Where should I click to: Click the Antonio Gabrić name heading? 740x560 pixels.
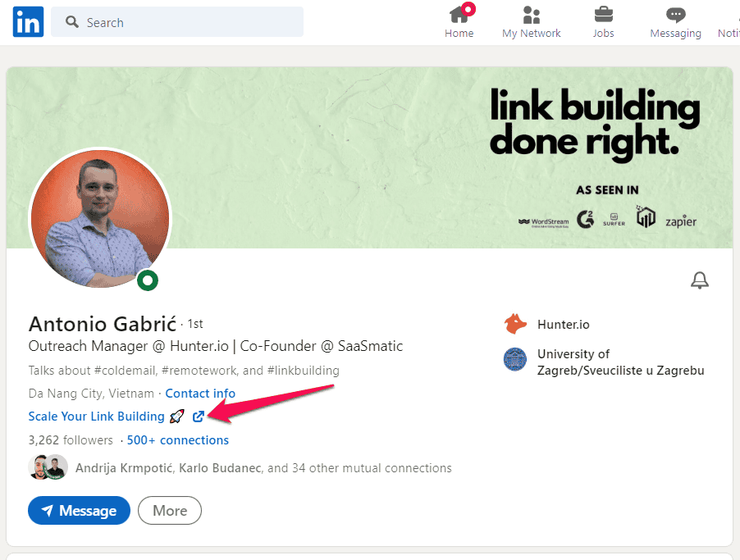[103, 324]
